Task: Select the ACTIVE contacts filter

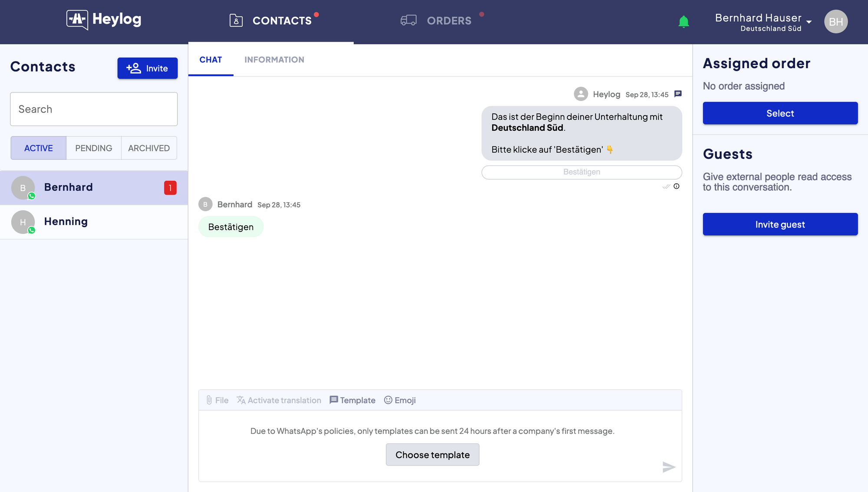Action: coord(39,148)
